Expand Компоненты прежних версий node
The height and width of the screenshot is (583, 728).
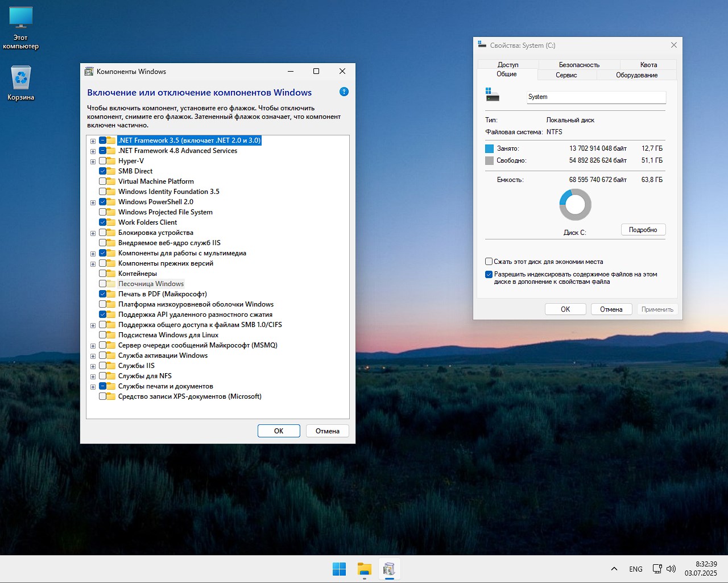[93, 264]
